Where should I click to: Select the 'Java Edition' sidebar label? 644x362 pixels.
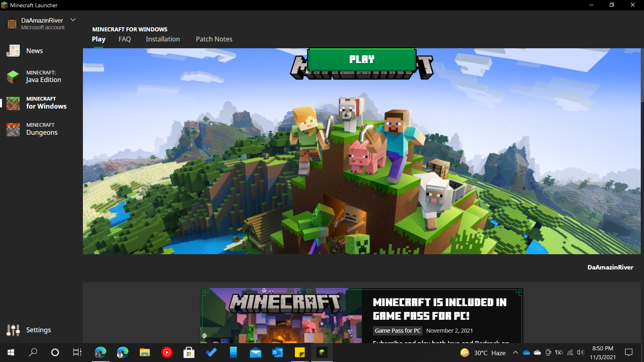click(x=44, y=80)
